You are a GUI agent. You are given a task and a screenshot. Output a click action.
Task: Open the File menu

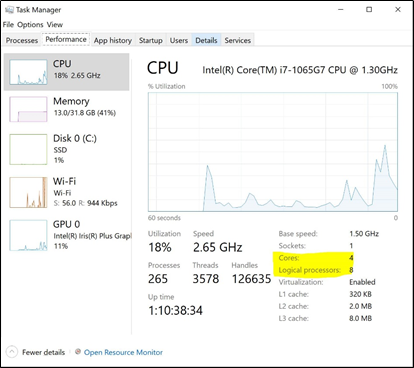tap(8, 25)
